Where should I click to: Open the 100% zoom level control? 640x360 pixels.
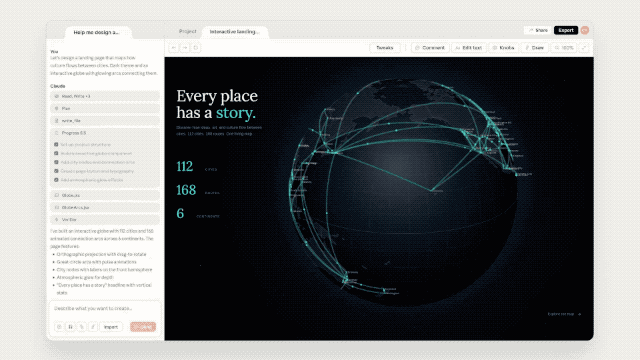pyautogui.click(x=564, y=48)
